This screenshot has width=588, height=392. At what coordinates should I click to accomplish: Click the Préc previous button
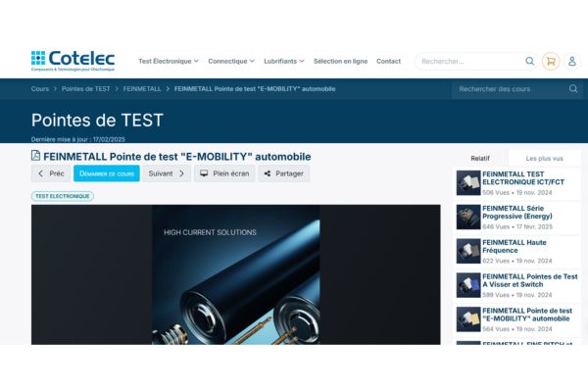[51, 173]
